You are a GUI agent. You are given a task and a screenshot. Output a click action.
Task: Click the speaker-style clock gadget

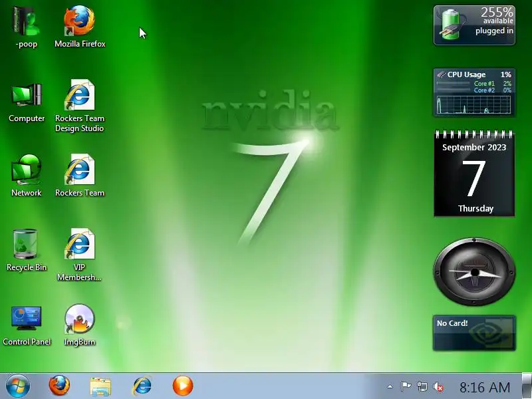474,272
